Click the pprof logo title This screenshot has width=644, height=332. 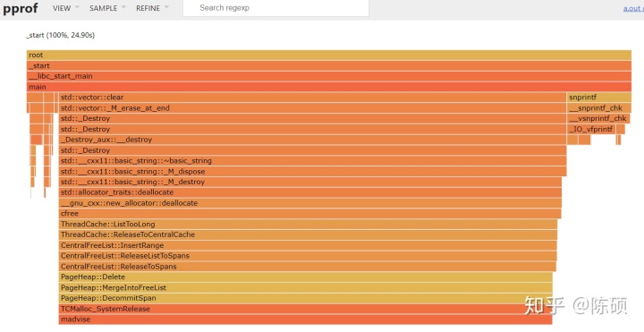pyautogui.click(x=21, y=8)
